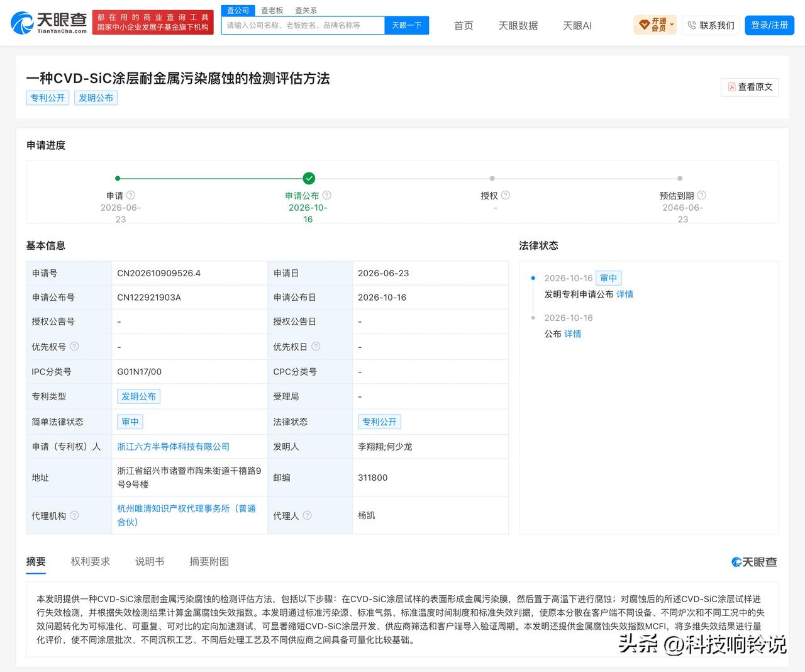Click the 登录/注册 button
The width and height of the screenshot is (805, 672).
(770, 25)
